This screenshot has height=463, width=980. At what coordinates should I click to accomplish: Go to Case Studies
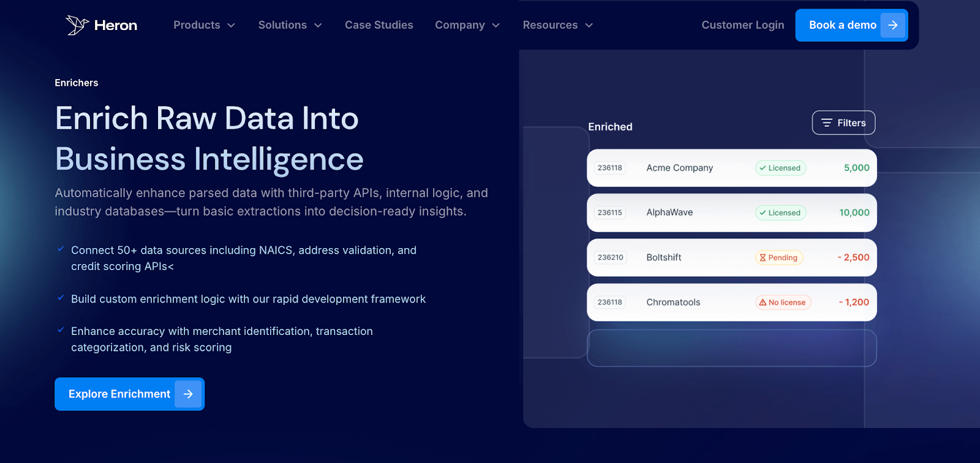379,25
